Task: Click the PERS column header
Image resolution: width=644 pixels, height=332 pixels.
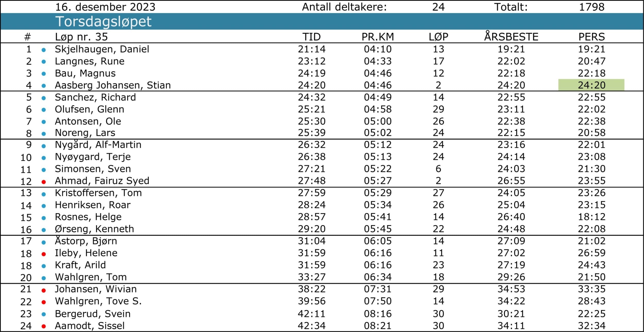Action: [591, 37]
